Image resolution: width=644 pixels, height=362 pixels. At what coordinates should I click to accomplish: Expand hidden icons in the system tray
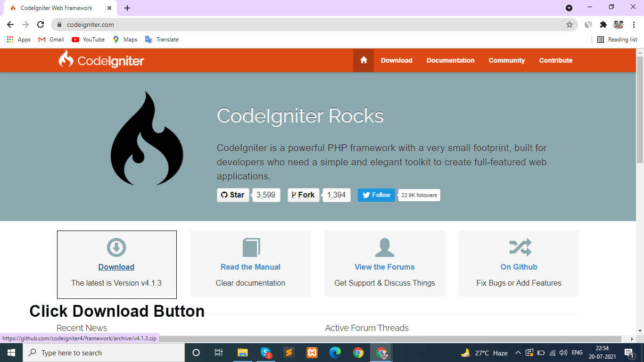[x=518, y=352]
